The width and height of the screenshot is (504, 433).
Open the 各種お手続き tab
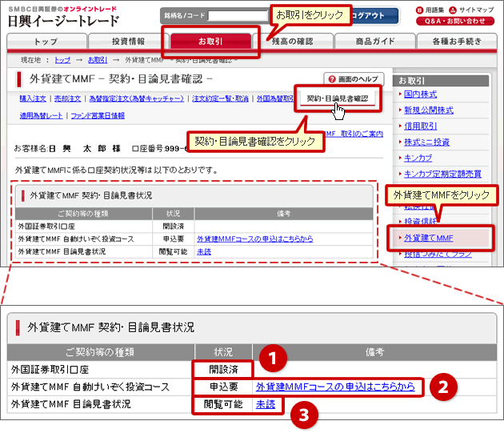[x=457, y=41]
